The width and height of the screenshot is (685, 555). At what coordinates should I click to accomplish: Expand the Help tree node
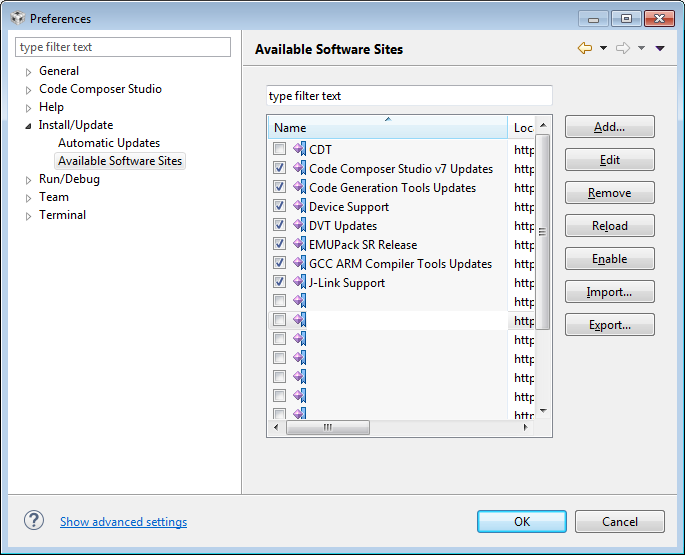(28, 108)
